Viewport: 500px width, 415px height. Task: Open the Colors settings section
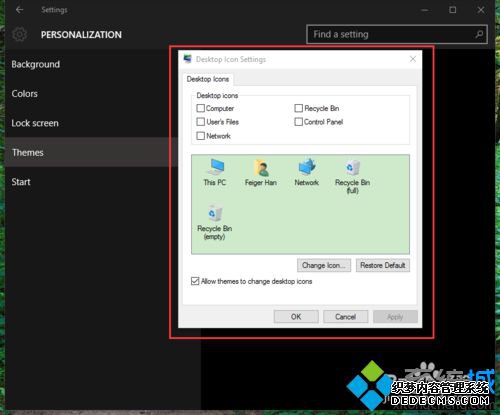[24, 94]
